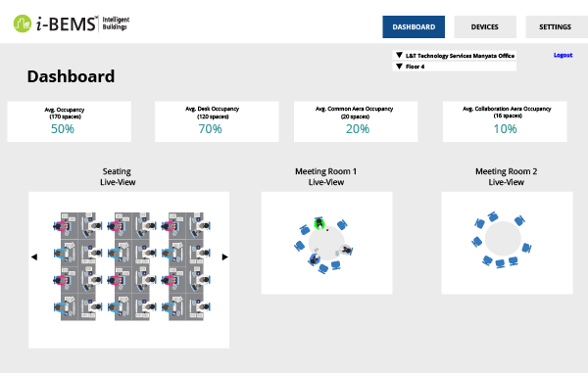Click the grey-haired occupant in Meeting Room 1
Viewport: 588px width, 373px height.
[346, 250]
